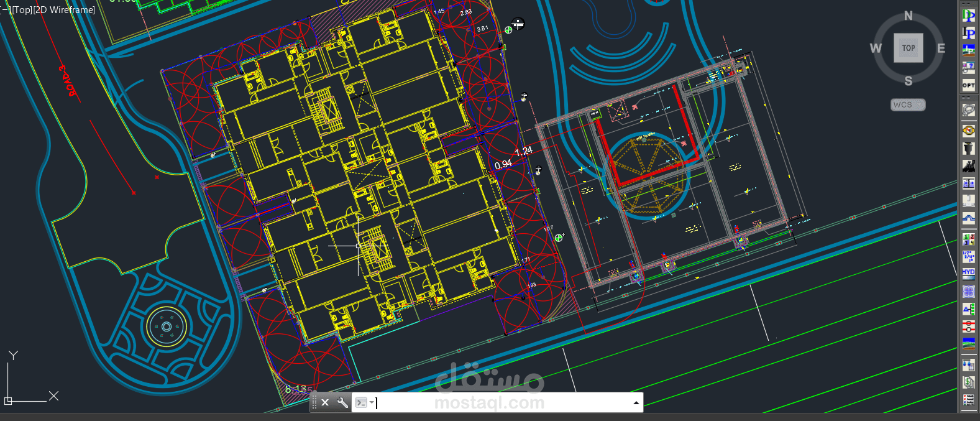Screen dimensions: 980x421
Task: Click the blue four-circle coverage icon
Action: point(968,291)
